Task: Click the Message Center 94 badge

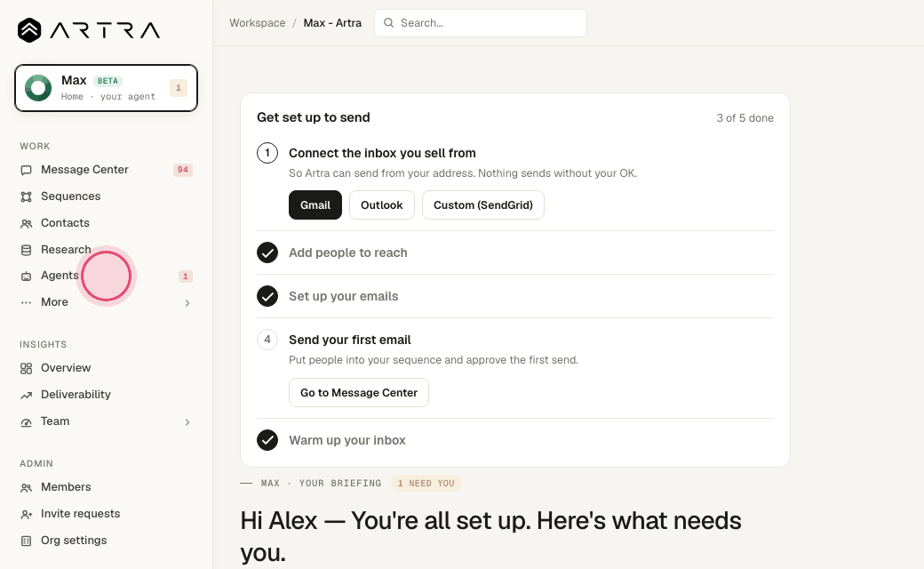Action: [x=183, y=170]
